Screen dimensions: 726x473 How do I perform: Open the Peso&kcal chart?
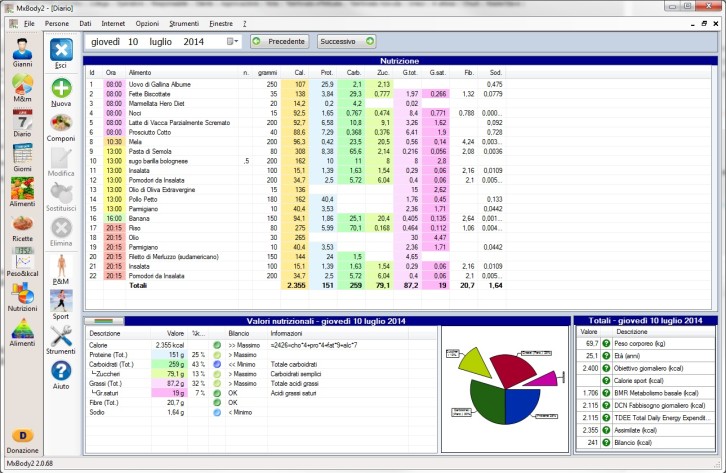pos(22,264)
